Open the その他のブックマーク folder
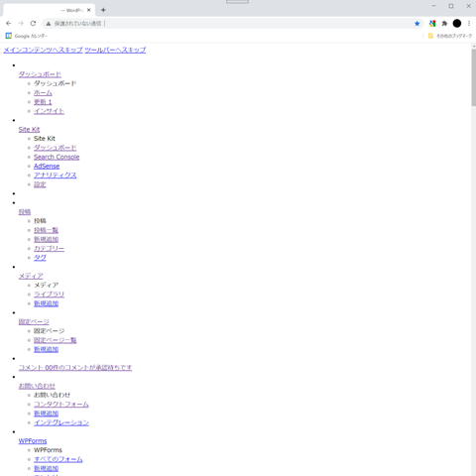Screen dimensions: 476x476 pos(450,36)
